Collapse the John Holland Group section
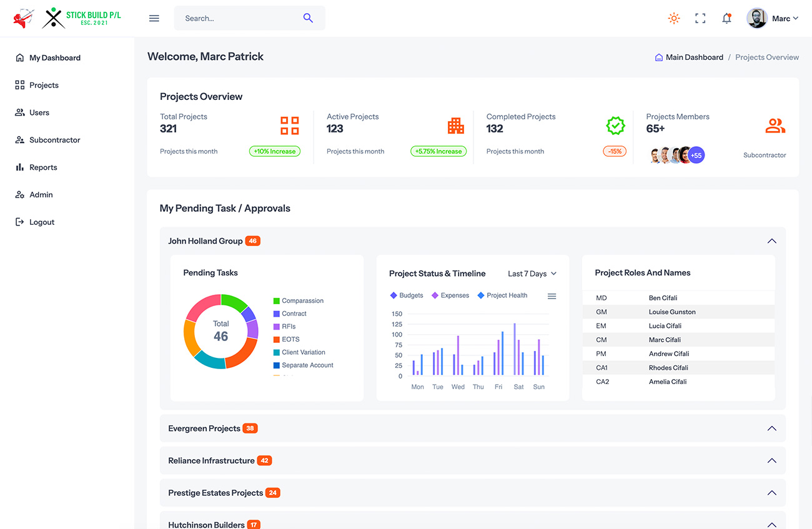812x529 pixels. (x=771, y=241)
